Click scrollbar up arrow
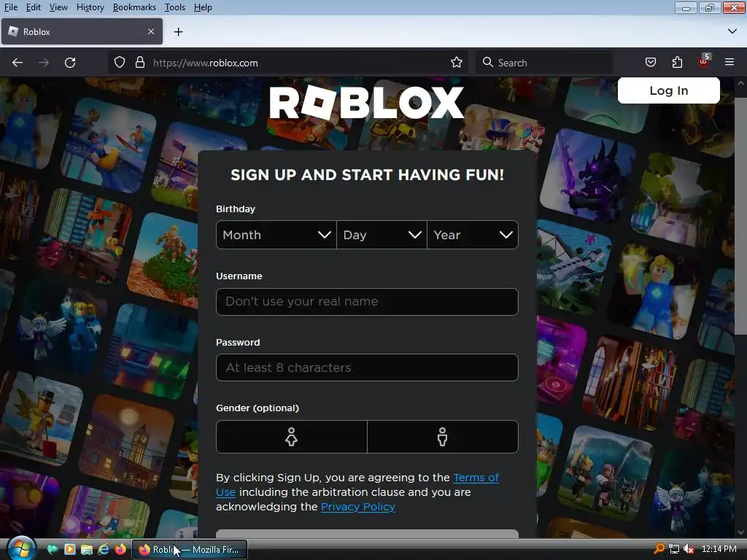Image resolution: width=747 pixels, height=560 pixels. (x=740, y=83)
